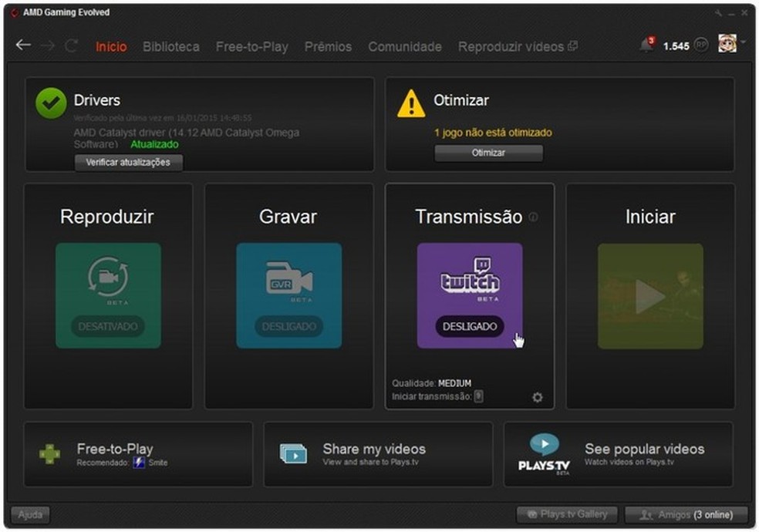Click the green Drivers checkmark icon
Image resolution: width=759 pixels, height=532 pixels.
pos(51,103)
